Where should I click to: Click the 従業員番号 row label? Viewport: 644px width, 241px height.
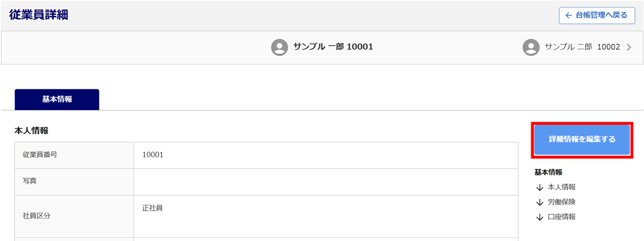74,155
